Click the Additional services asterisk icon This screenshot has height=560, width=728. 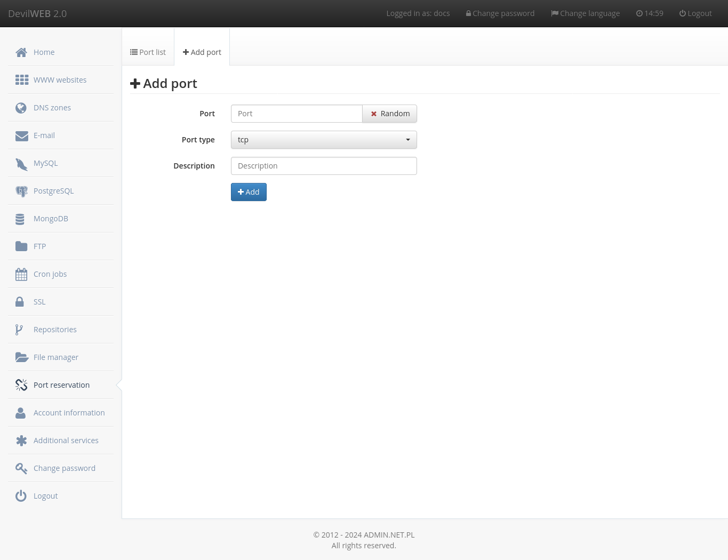click(x=21, y=441)
